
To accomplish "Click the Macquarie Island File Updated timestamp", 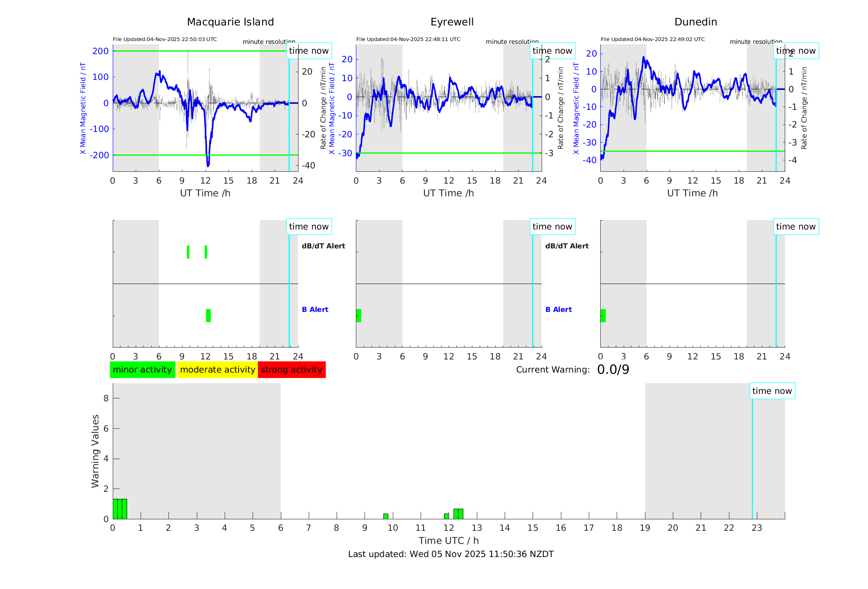I will [165, 39].
